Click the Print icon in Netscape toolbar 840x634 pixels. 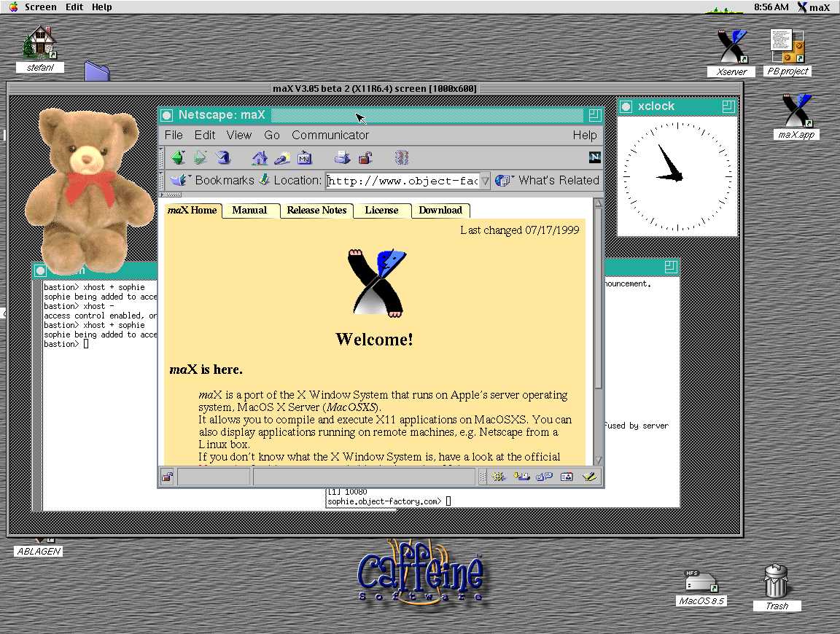click(342, 157)
